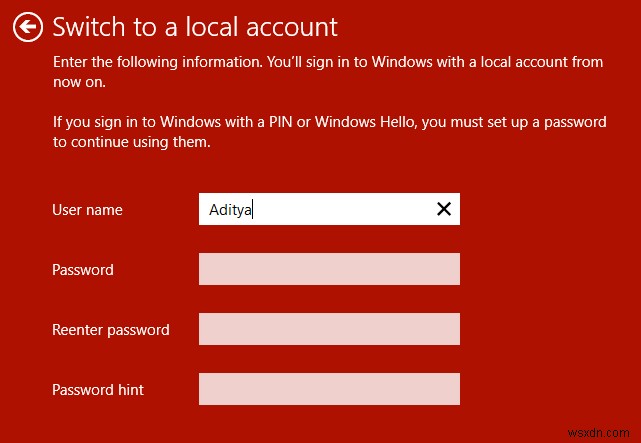Activate the Password hint text field
641x443 pixels.
pos(329,389)
